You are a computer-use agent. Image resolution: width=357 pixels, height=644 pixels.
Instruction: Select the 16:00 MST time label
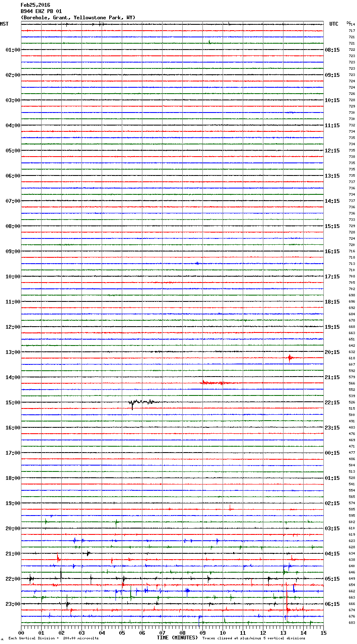click(x=13, y=428)
